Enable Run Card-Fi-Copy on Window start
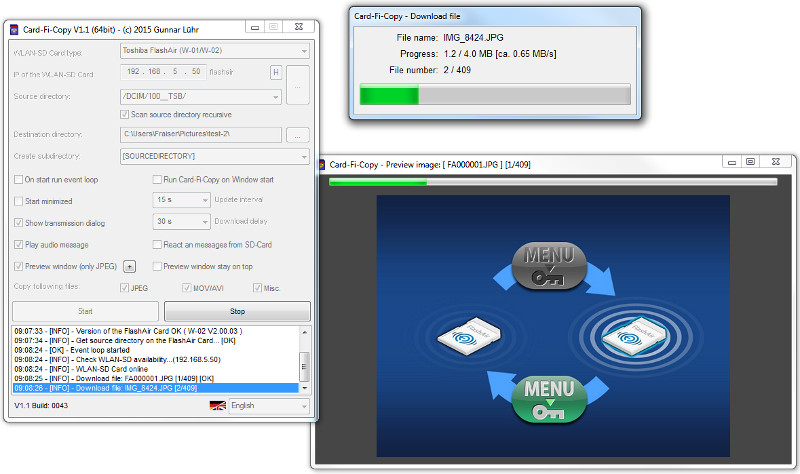This screenshot has height=474, width=800. [157, 180]
